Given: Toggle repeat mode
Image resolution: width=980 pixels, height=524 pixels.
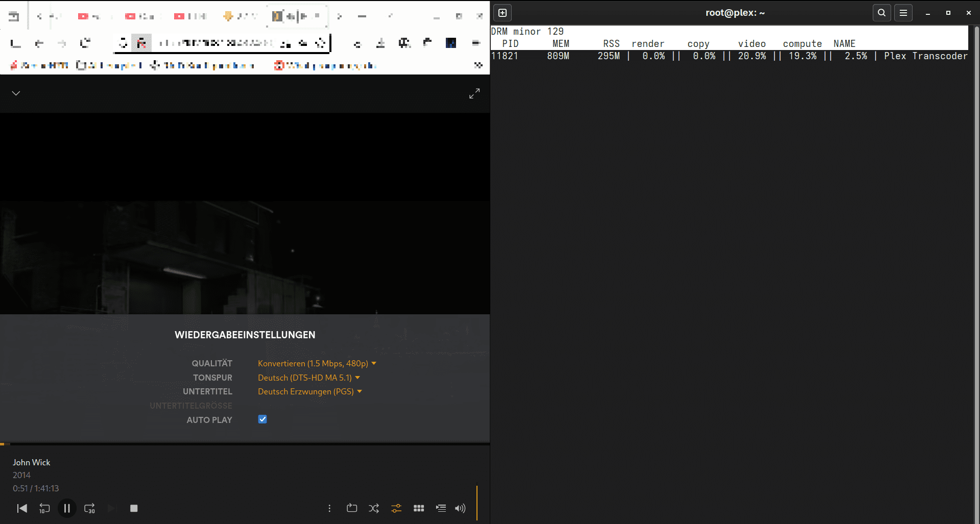Looking at the screenshot, I should [x=352, y=508].
